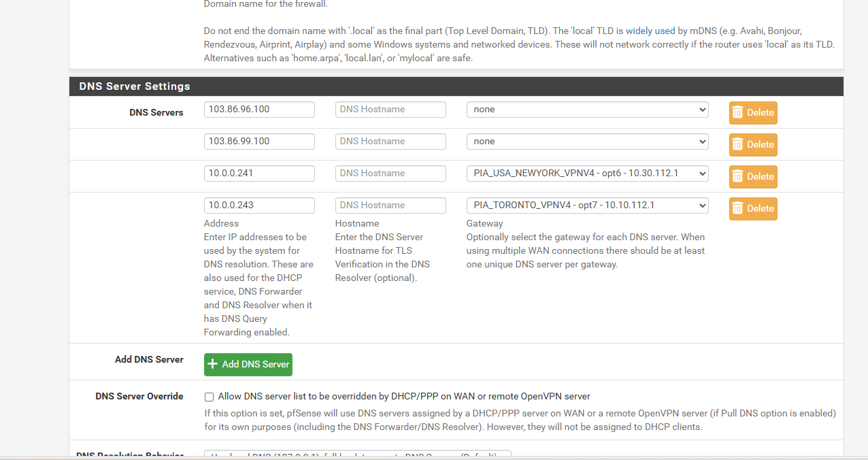Click trash icon for DNS server 103.86.99.100

coord(737,145)
